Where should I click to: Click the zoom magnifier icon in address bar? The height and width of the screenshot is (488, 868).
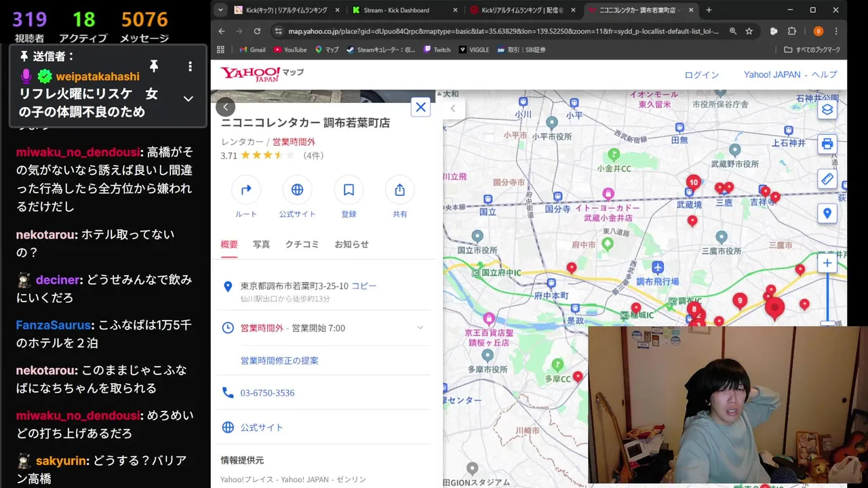(733, 31)
